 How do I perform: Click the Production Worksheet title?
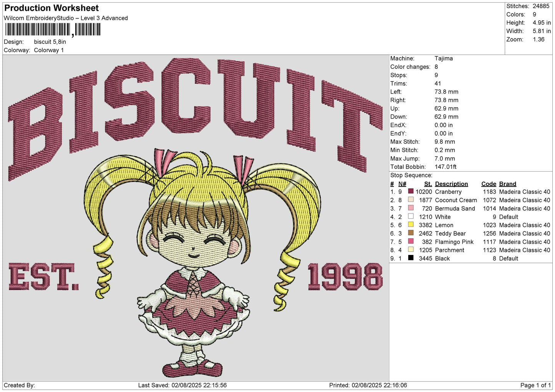(x=51, y=8)
